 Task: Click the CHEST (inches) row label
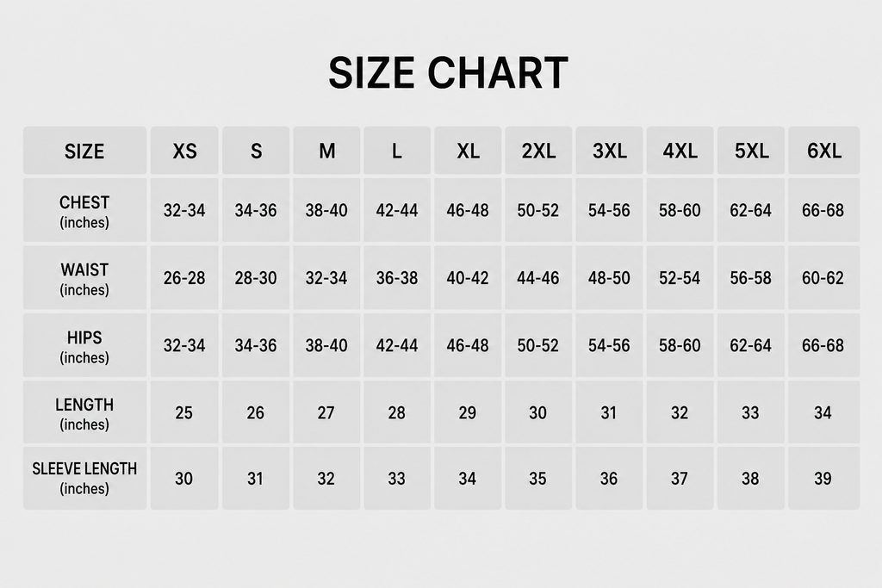[x=85, y=210]
